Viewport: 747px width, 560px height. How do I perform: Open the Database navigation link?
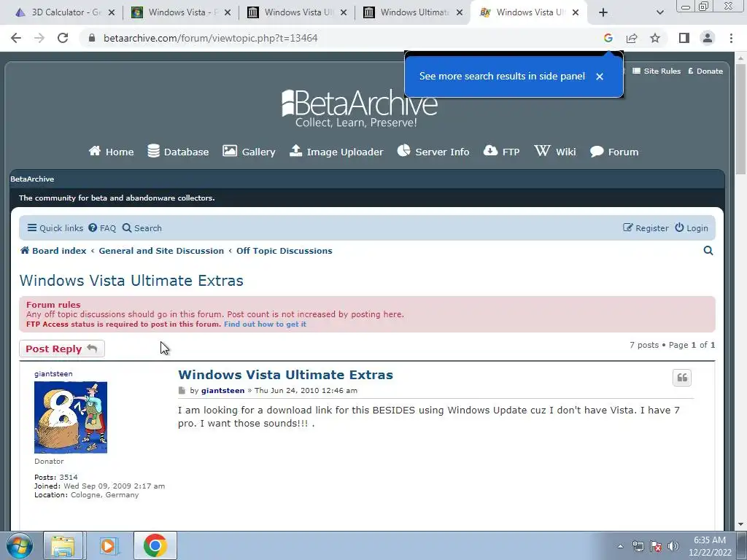[178, 152]
